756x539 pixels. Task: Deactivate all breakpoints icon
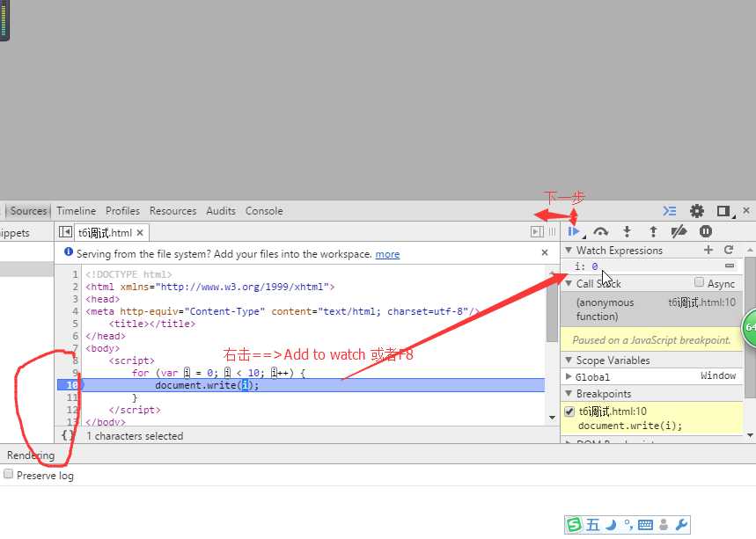[x=679, y=231]
